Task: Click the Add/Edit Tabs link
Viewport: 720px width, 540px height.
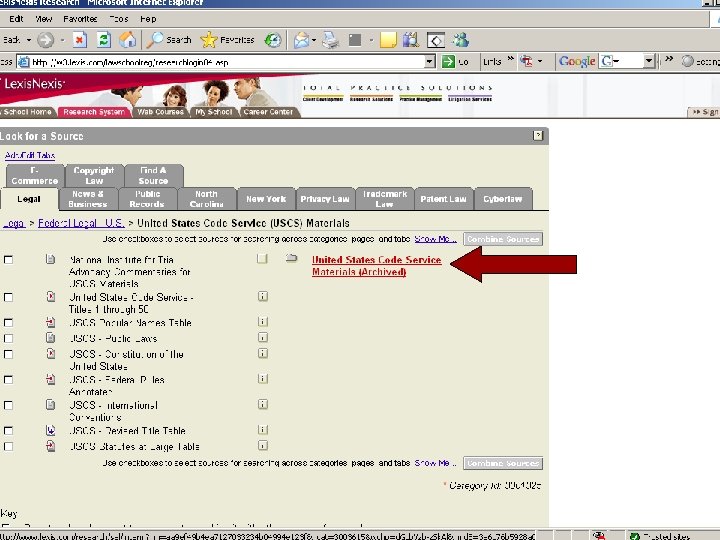Action: click(30, 156)
